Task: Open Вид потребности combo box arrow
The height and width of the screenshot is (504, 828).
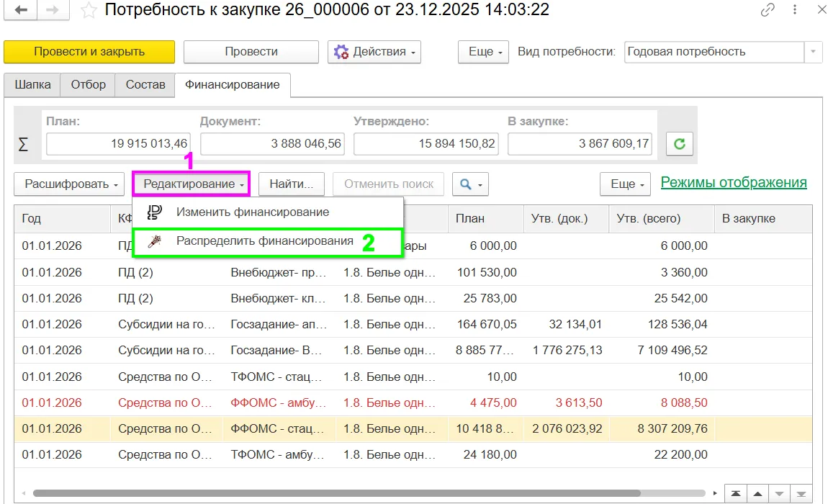Action: 813,52
